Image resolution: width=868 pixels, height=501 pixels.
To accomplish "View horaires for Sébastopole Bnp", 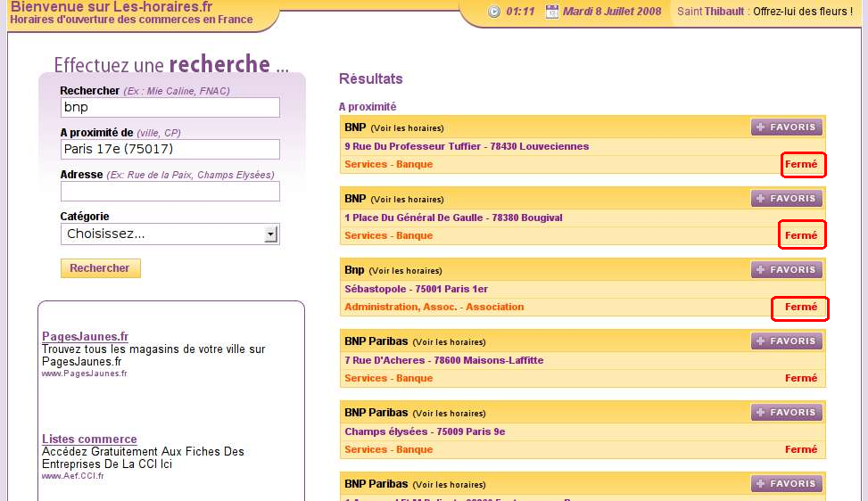I will (405, 271).
